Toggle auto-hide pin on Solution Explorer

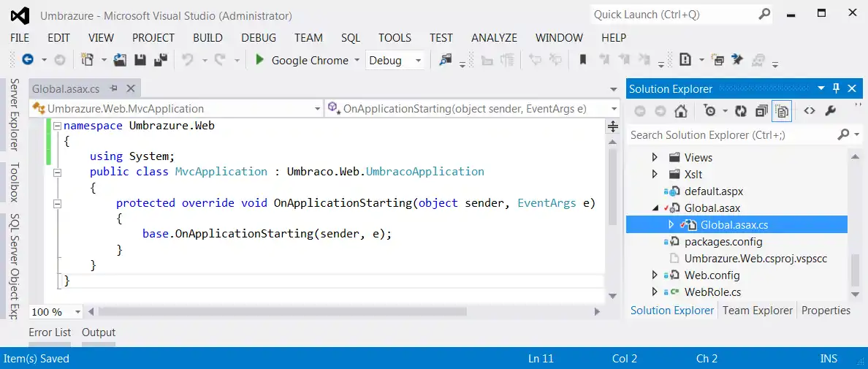[x=837, y=88]
